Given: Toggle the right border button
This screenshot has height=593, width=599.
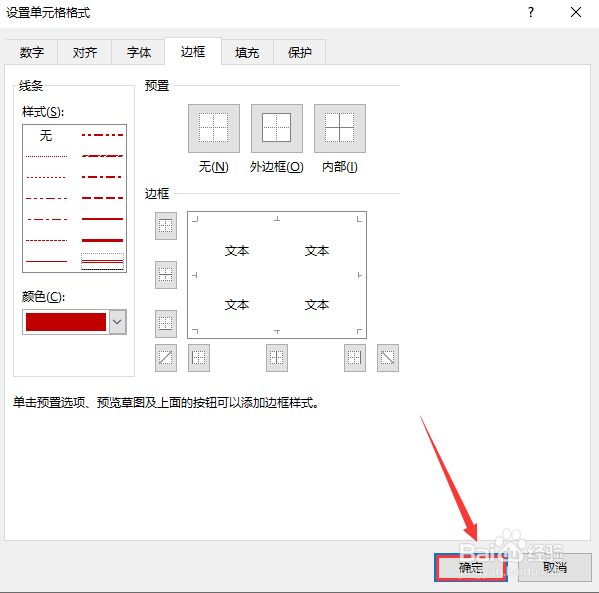Looking at the screenshot, I should point(355,358).
